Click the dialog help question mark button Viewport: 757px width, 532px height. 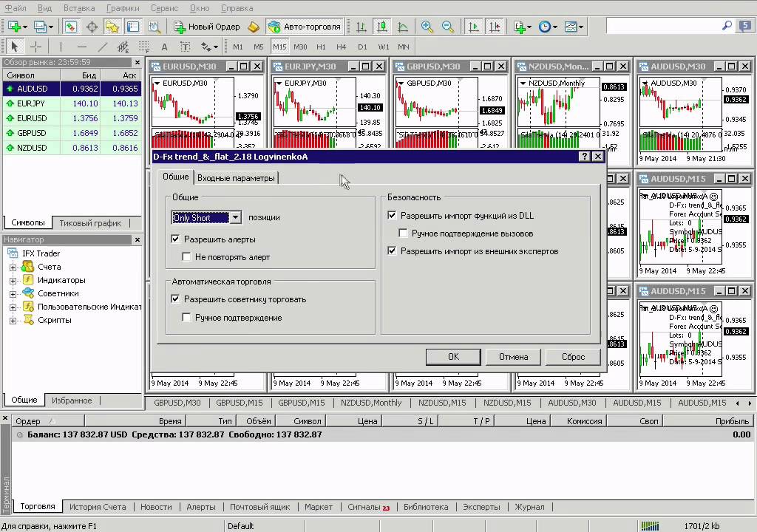(x=584, y=156)
